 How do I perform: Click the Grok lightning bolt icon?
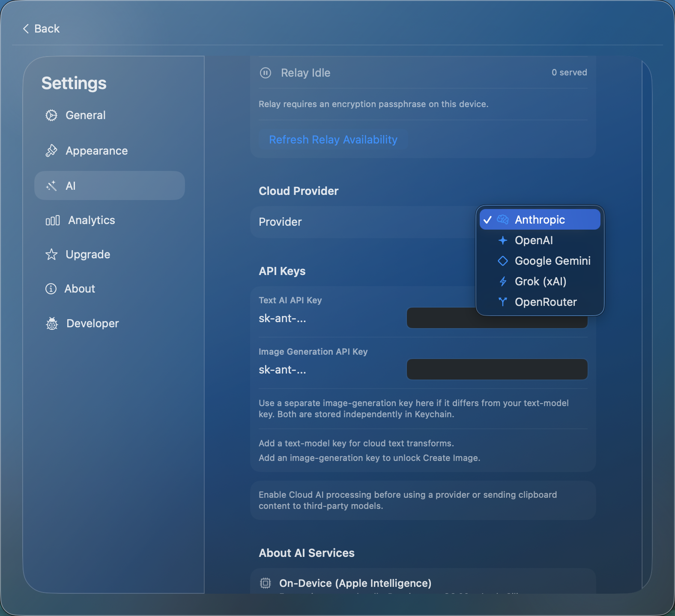click(x=503, y=281)
